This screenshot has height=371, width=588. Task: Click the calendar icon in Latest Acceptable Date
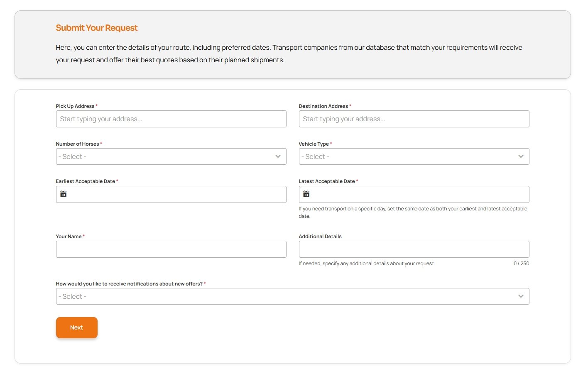[306, 194]
